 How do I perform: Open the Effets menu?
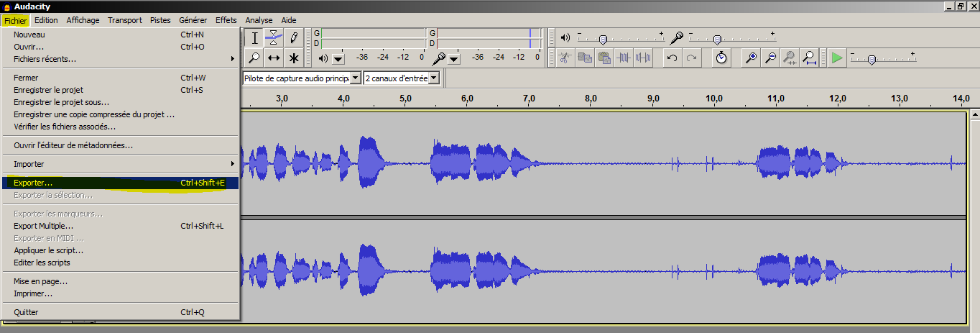point(226,20)
